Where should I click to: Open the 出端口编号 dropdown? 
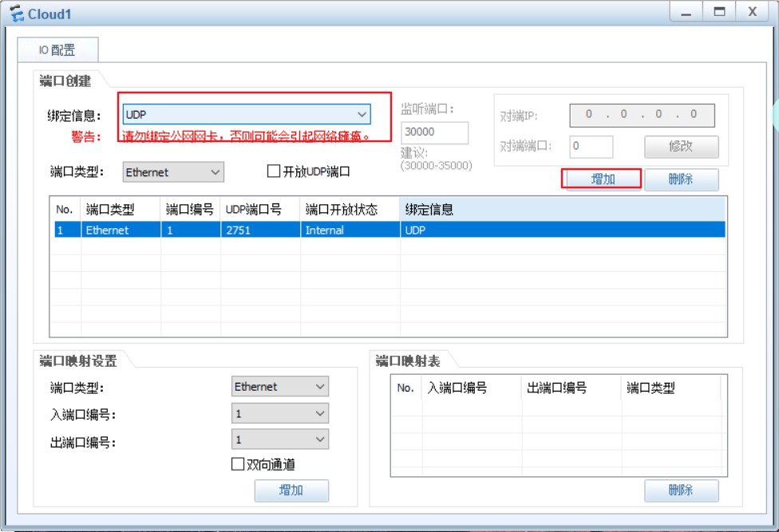[x=279, y=439]
